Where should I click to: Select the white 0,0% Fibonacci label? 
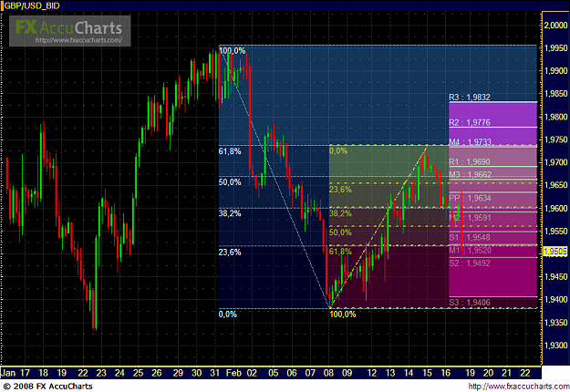228,315
